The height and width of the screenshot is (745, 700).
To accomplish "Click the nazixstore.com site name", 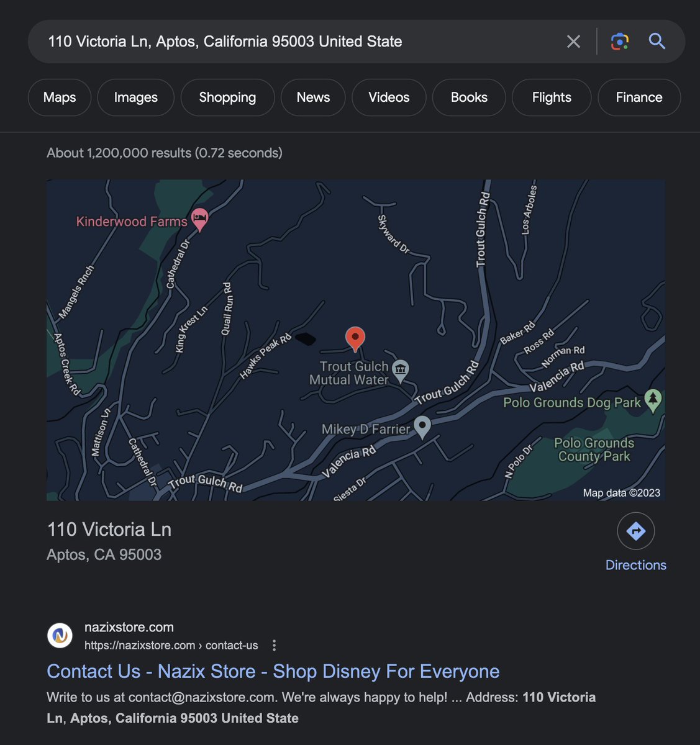I will click(x=129, y=627).
